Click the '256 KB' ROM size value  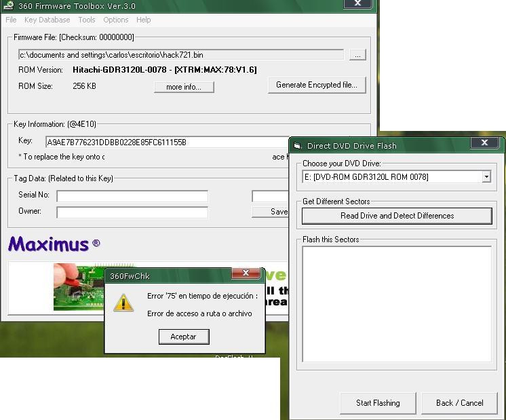[x=84, y=86]
